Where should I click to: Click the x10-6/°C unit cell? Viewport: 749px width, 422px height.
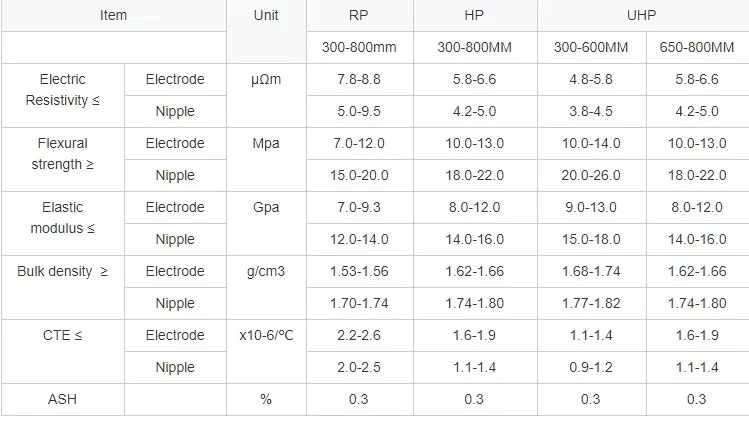(x=266, y=335)
